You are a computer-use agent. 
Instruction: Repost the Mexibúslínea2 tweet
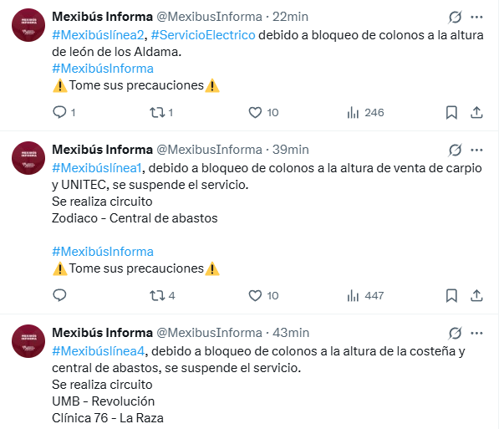(155, 112)
